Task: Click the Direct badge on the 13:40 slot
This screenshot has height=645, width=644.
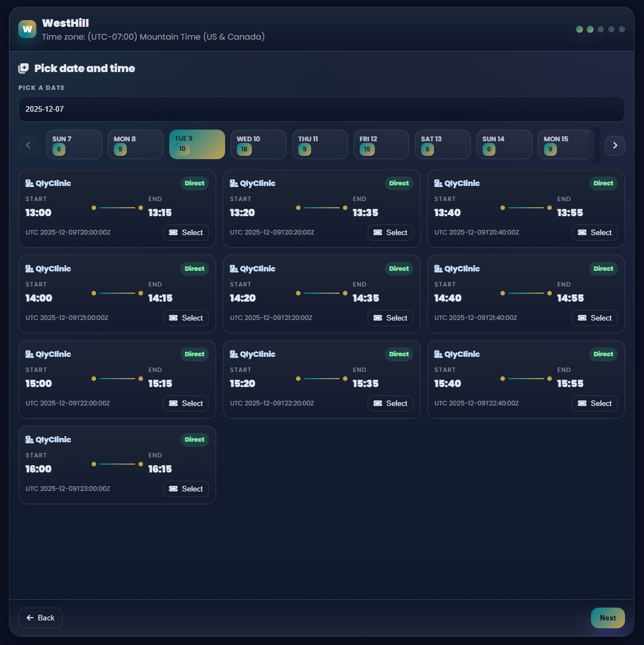Action: tap(603, 183)
